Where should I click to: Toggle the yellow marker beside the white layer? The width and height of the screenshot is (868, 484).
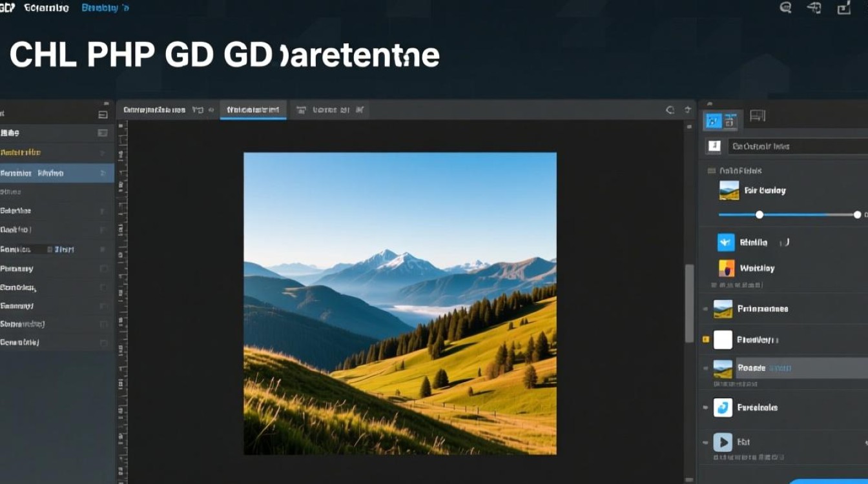click(705, 339)
